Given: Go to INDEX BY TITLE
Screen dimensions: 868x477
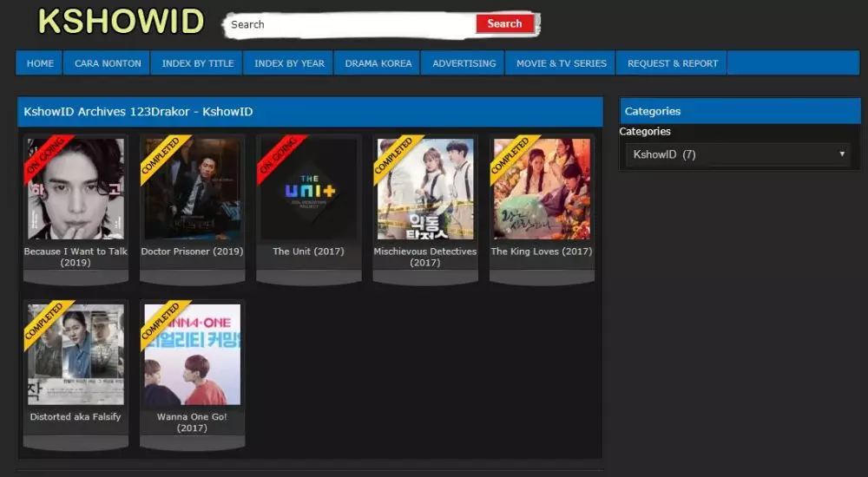Looking at the screenshot, I should [x=198, y=63].
